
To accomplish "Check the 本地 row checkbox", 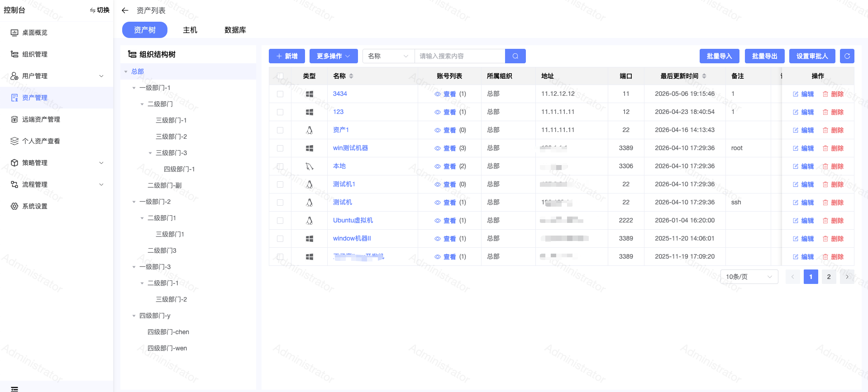I will 280,166.
